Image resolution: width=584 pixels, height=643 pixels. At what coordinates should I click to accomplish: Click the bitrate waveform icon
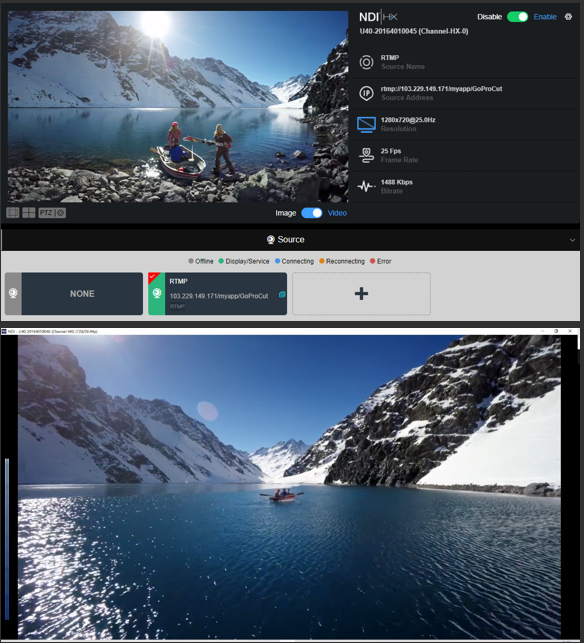(366, 187)
